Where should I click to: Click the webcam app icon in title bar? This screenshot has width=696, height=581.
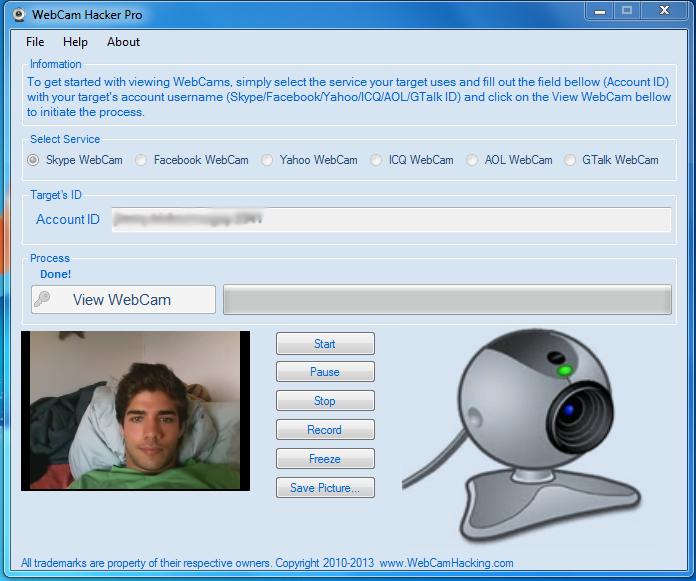point(19,15)
